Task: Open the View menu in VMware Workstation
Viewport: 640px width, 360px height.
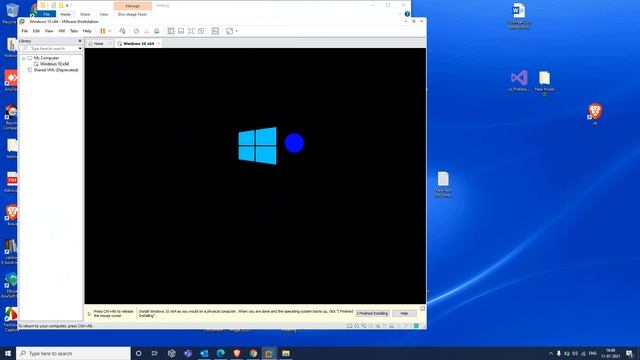Action: click(49, 31)
